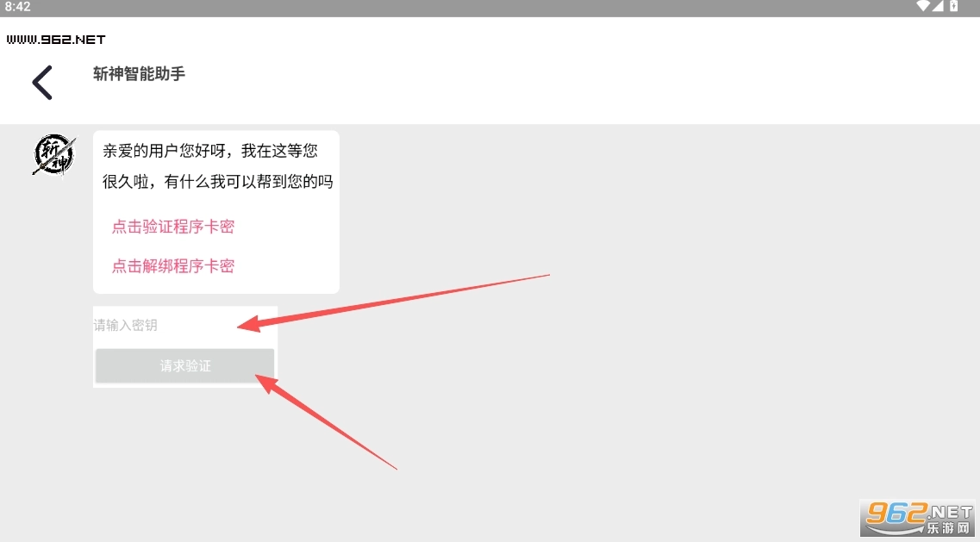Screen dimensions: 980x542
Task: Go back using the left arrow icon
Action: 42,83
